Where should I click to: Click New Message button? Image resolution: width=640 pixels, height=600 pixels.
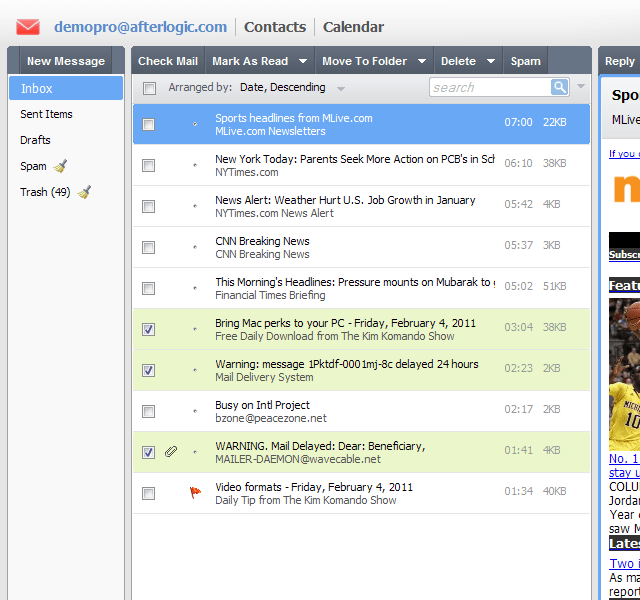[x=66, y=61]
